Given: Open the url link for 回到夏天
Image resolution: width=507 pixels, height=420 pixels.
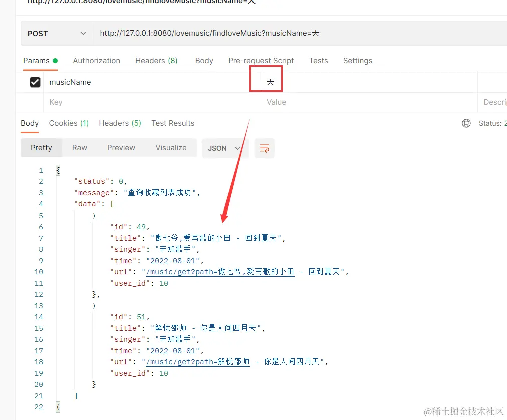Looking at the screenshot, I should click(x=220, y=272).
